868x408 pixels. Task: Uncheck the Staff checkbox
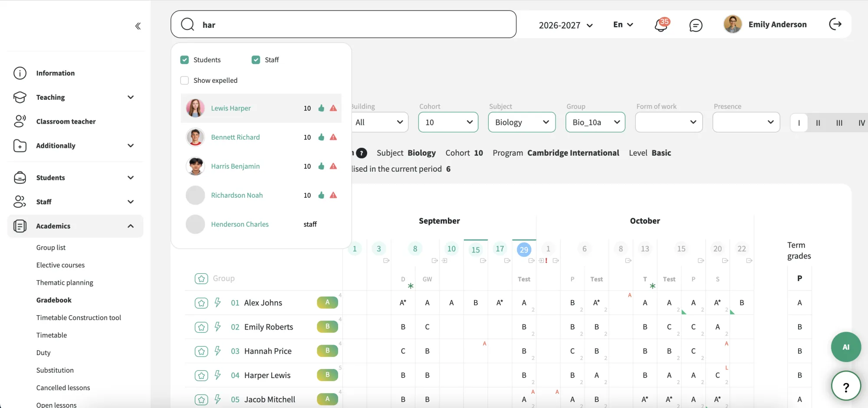tap(256, 60)
